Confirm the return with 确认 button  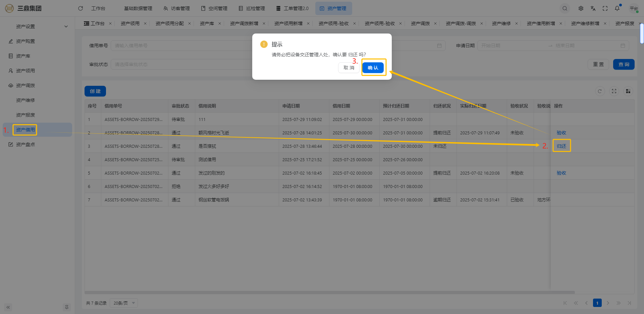[373, 68]
